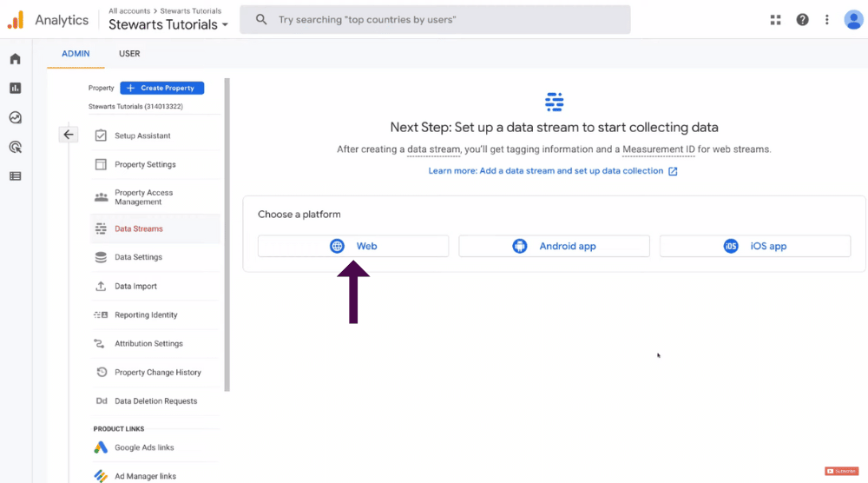Click the underlined data stream term
The width and height of the screenshot is (868, 483).
tap(433, 149)
